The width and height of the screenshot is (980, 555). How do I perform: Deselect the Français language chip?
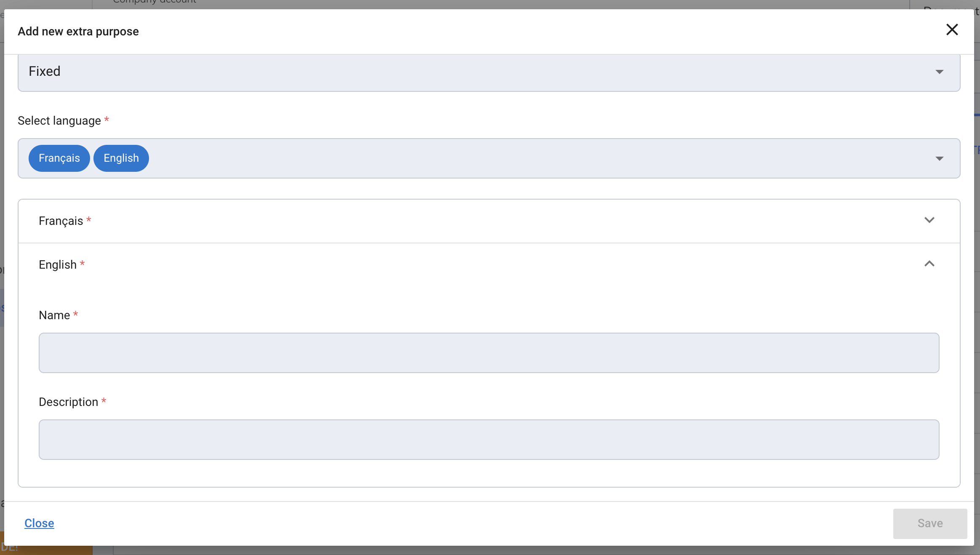[x=59, y=158]
